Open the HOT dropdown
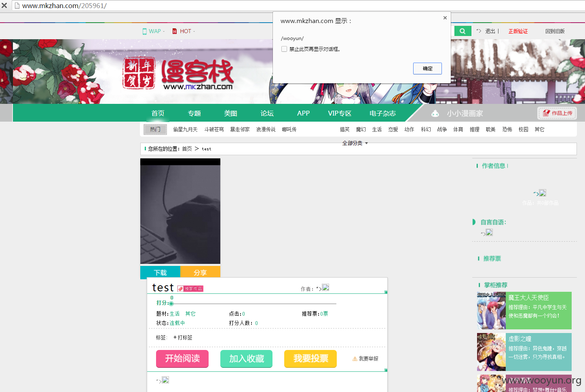The height and width of the screenshot is (392, 585). point(184,31)
